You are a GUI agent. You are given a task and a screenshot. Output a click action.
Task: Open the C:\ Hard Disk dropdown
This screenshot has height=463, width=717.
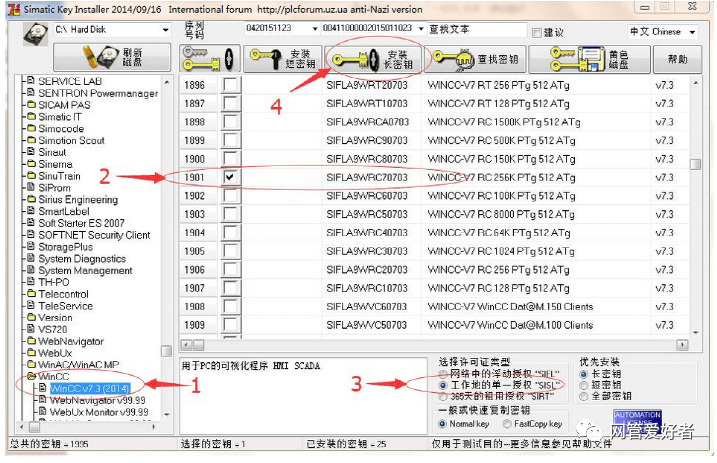click(x=165, y=30)
